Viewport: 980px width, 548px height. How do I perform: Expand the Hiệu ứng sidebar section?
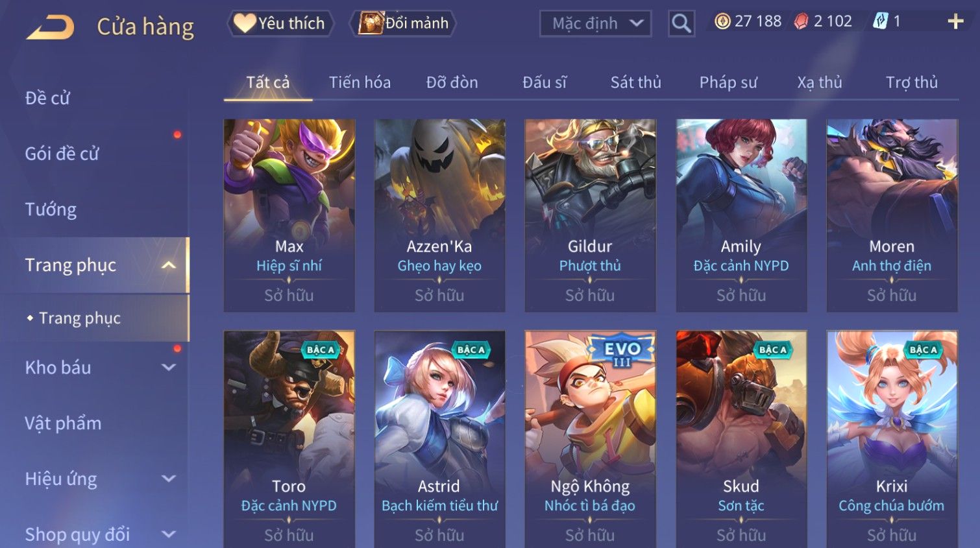169,479
